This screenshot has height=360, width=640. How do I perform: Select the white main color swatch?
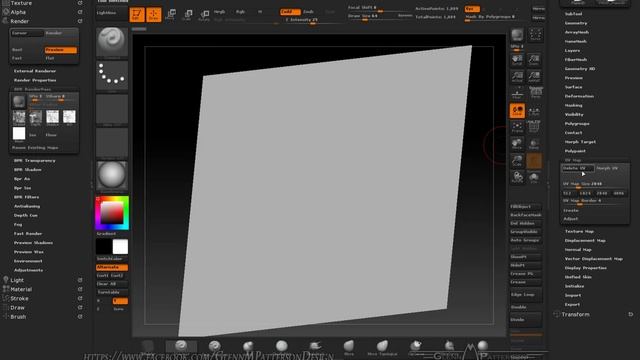[120, 247]
